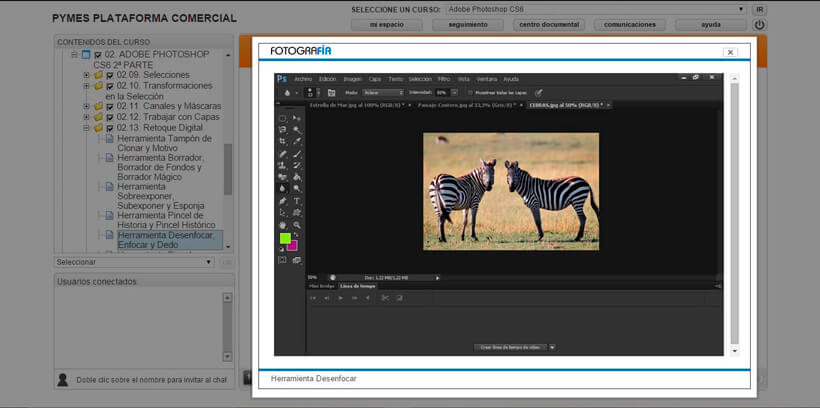The height and width of the screenshot is (408, 820).
Task: Click the 'mi espacio' button
Action: tap(386, 25)
